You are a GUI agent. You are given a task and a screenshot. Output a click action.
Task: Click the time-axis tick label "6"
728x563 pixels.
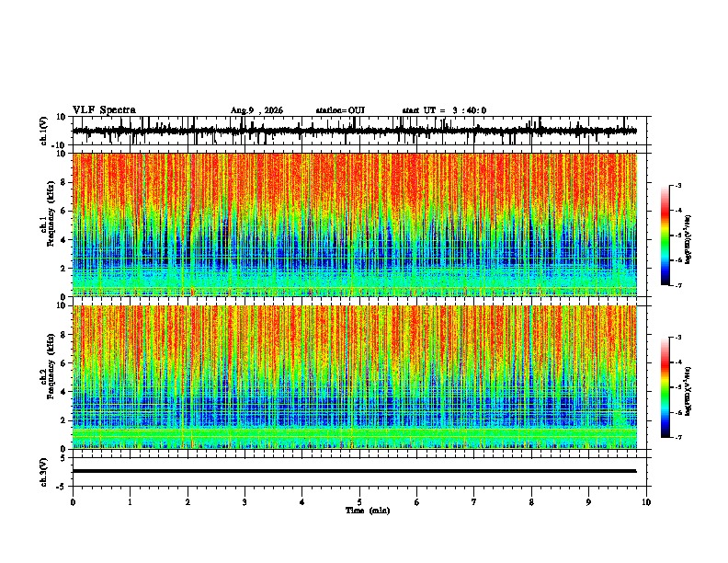[416, 502]
